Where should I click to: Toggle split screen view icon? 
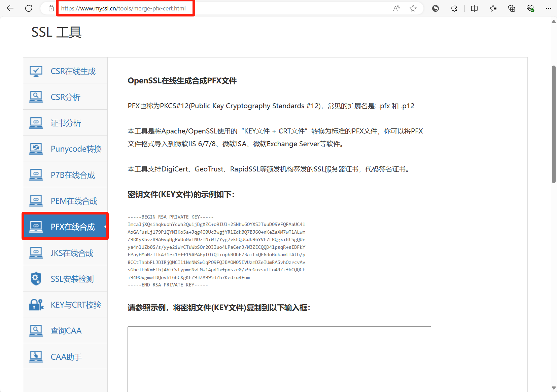474,8
